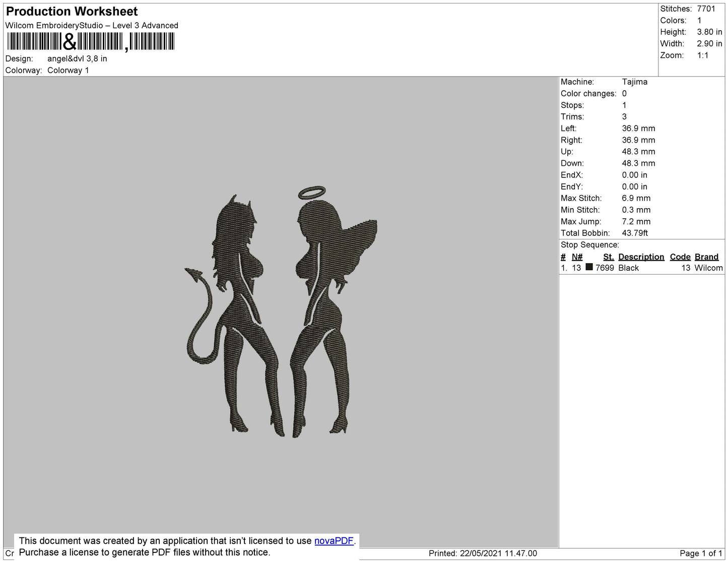This screenshot has width=728, height=563.
Task: Open the novaPDF hyperlink
Action: [334, 541]
